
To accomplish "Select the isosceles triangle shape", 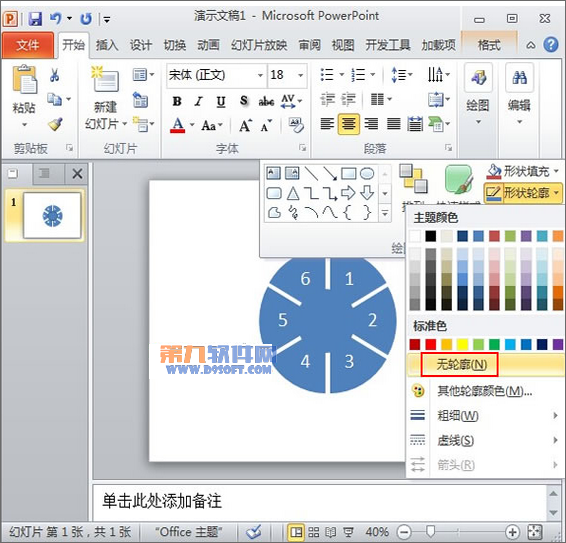I will (293, 194).
